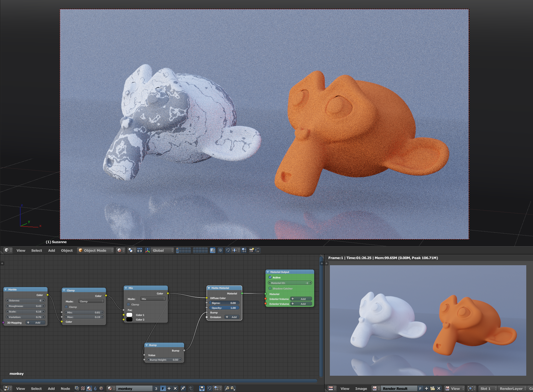Toggle the 3D manipulator axis icon
Screen dimensions: 533x392
pos(148,250)
